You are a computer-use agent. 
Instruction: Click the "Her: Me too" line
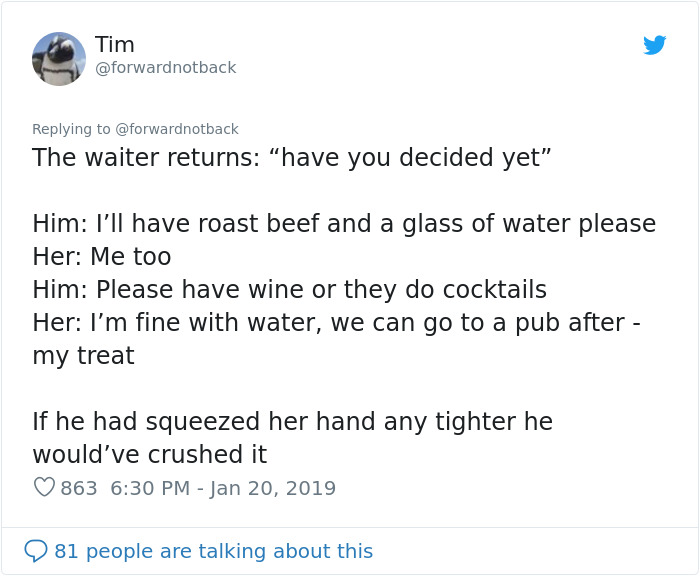(101, 256)
